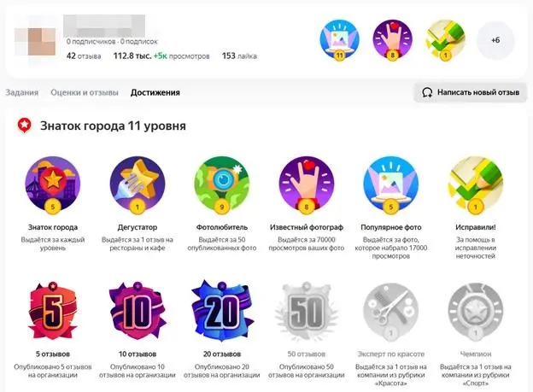This screenshot has width=533, height=392.
Task: Click the header Популярное фото badge numbered 11
Action: coord(339,40)
